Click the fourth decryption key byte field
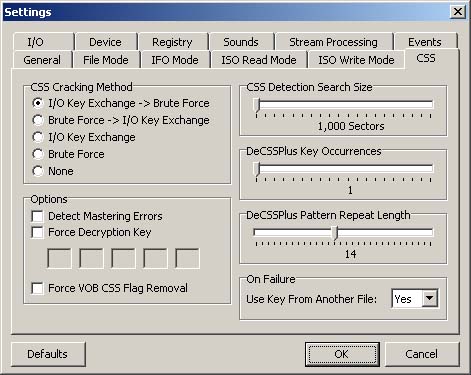The height and width of the screenshot is (375, 471). [155, 258]
